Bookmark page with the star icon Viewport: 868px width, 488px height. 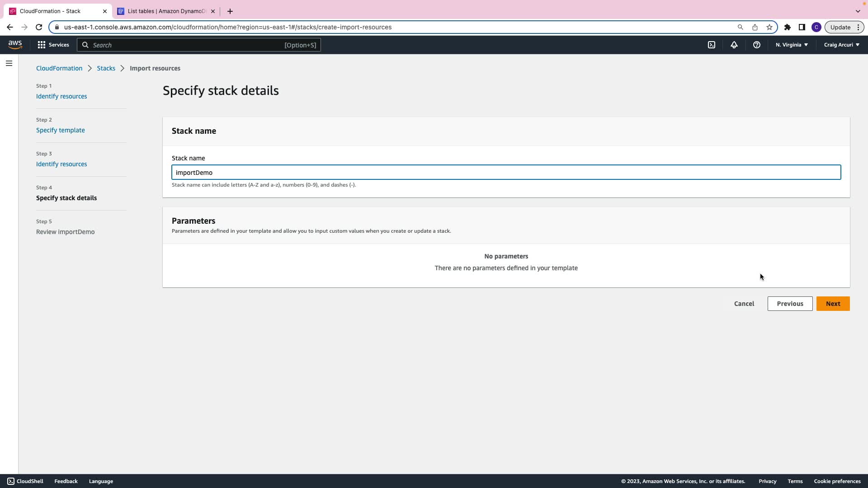(769, 27)
